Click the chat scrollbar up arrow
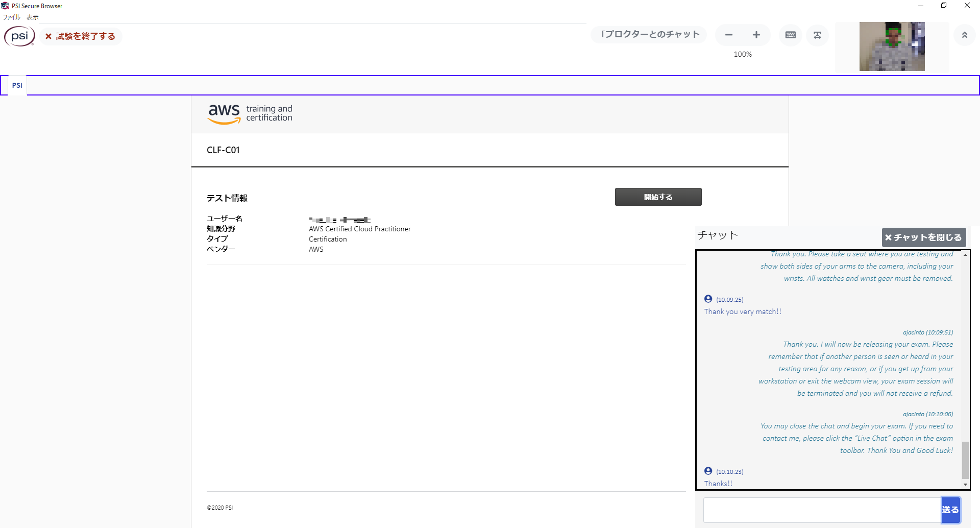 [x=965, y=255]
